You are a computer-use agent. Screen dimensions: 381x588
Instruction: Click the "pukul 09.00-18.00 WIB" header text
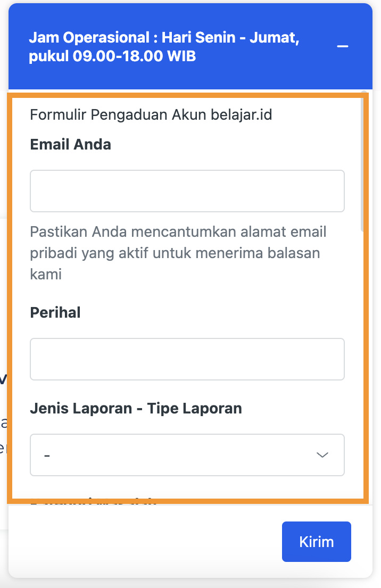[113, 56]
